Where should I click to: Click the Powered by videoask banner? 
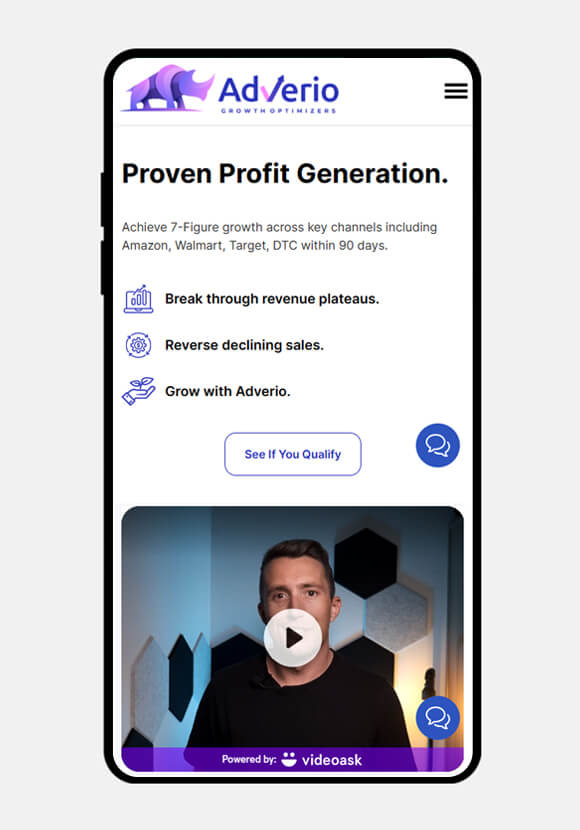tap(293, 759)
